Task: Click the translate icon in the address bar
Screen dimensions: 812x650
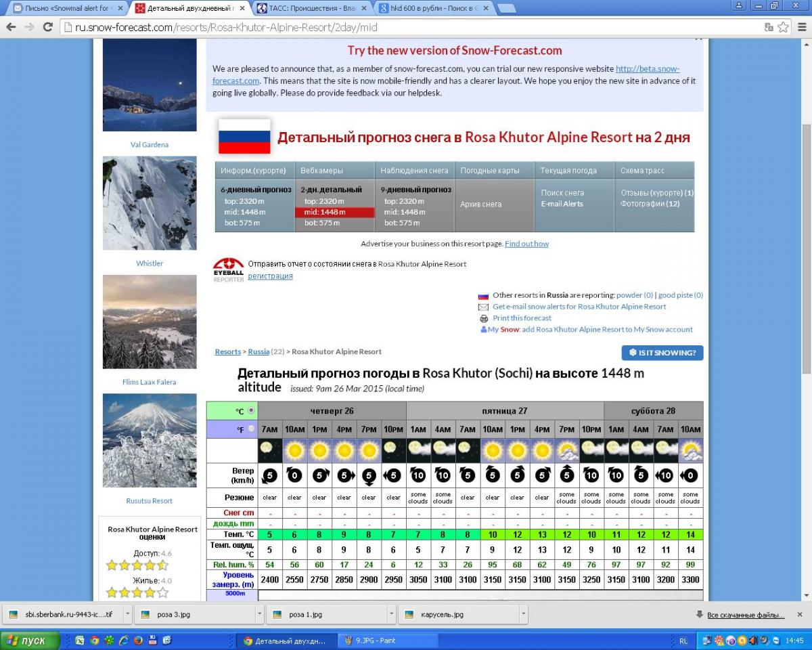Action: [769, 27]
